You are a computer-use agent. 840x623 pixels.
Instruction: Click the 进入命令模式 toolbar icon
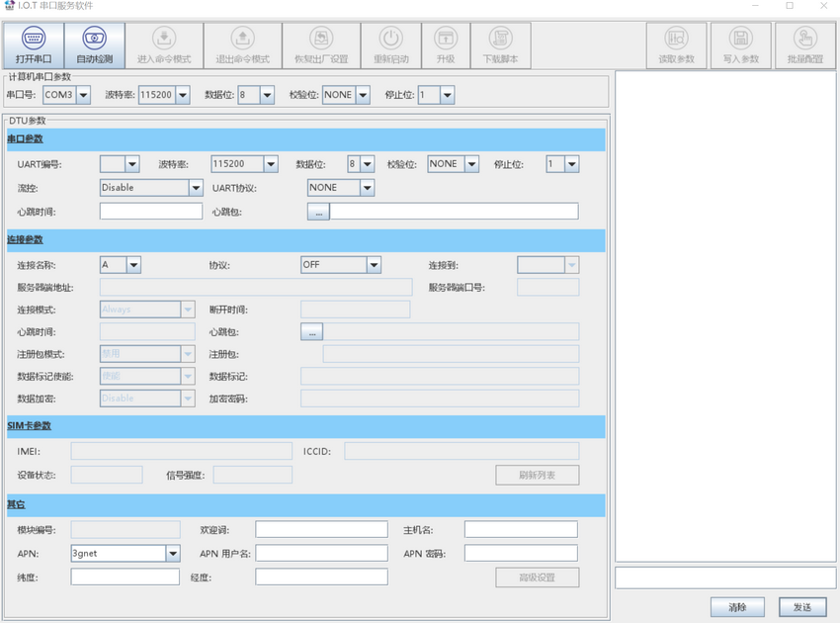pyautogui.click(x=164, y=40)
